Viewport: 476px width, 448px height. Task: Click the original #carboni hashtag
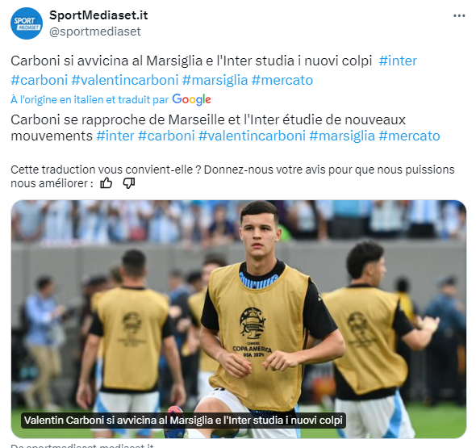pos(40,80)
